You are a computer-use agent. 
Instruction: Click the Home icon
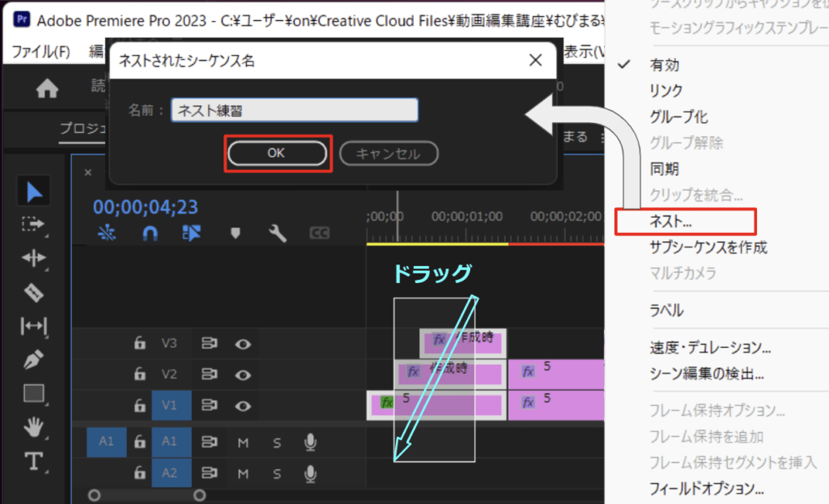click(47, 89)
